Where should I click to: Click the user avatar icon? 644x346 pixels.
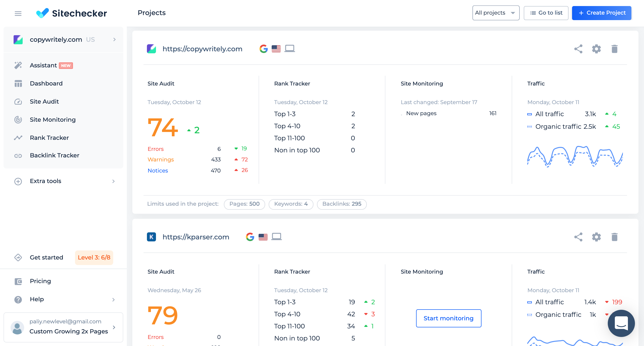17,327
